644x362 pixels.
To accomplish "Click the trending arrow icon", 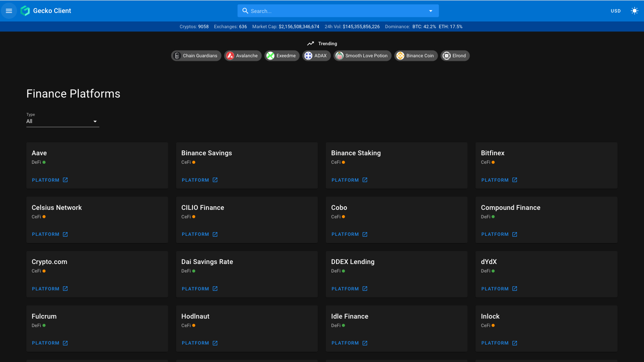I will [311, 43].
